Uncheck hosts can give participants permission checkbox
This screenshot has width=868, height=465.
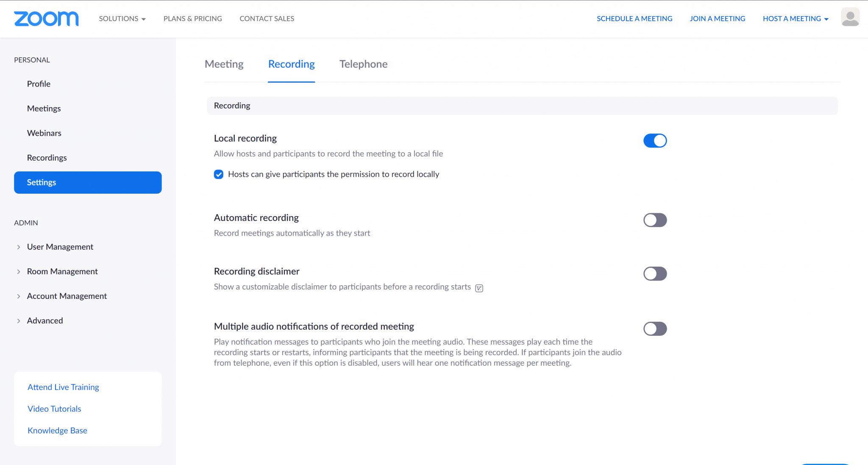[219, 174]
